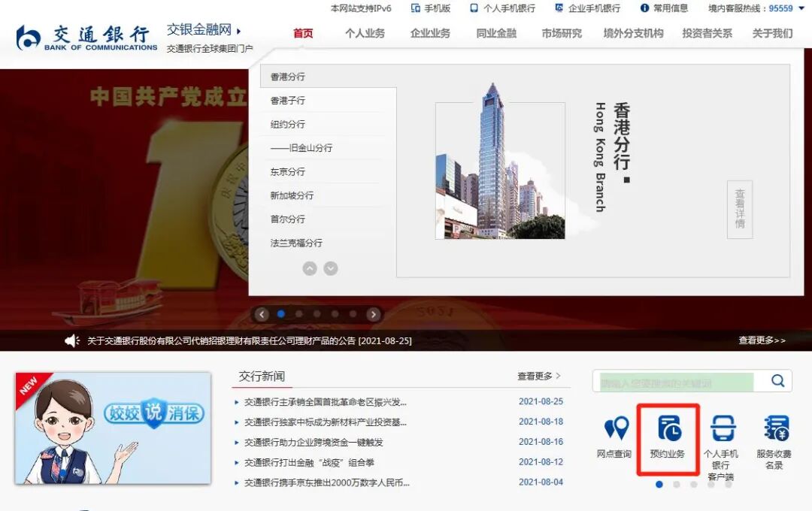812x511 pixels.
Task: Select 香港子行 in branch list
Action: pos(288,101)
